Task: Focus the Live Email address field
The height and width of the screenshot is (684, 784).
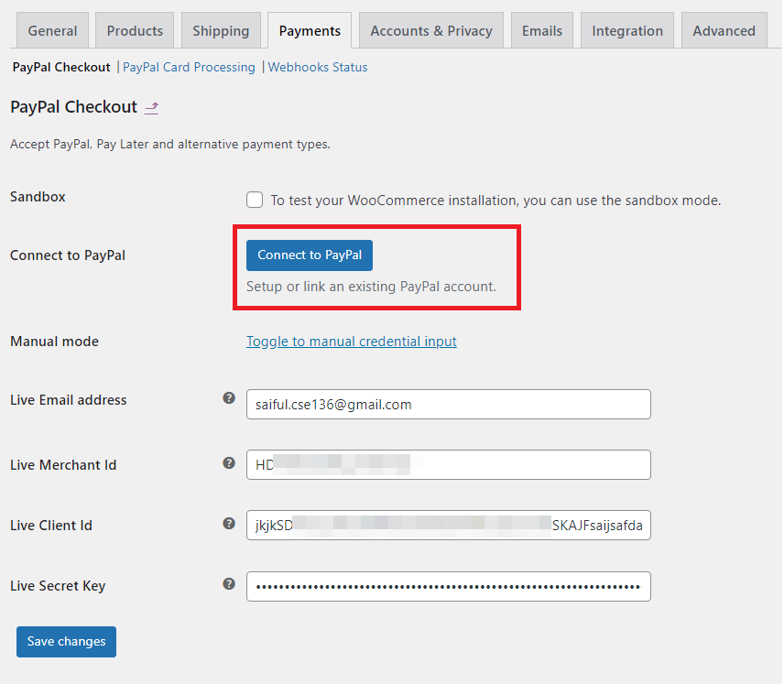Action: [449, 404]
